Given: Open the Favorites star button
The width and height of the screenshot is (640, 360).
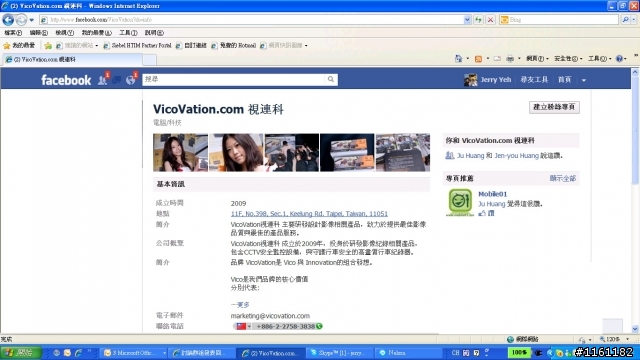Looking at the screenshot, I should point(20,45).
